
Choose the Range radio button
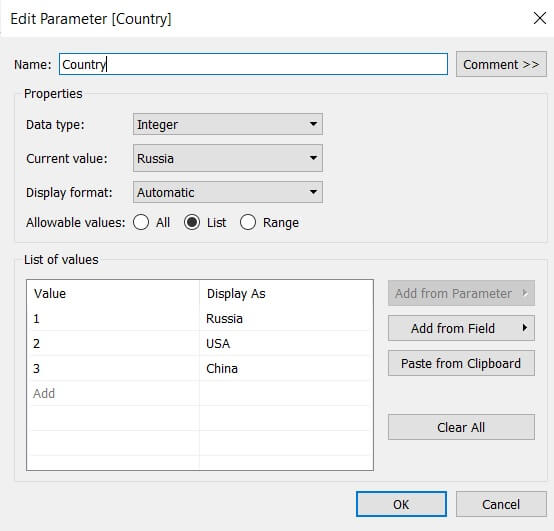(248, 223)
